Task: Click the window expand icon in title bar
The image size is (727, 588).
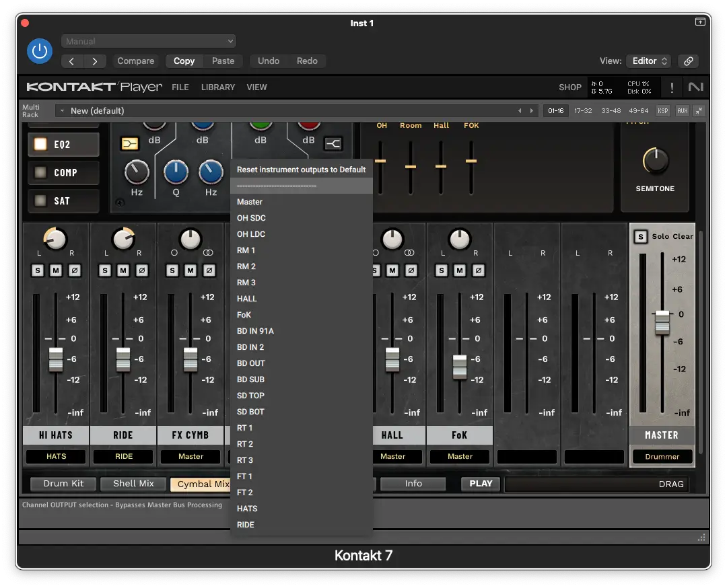Action: (700, 22)
